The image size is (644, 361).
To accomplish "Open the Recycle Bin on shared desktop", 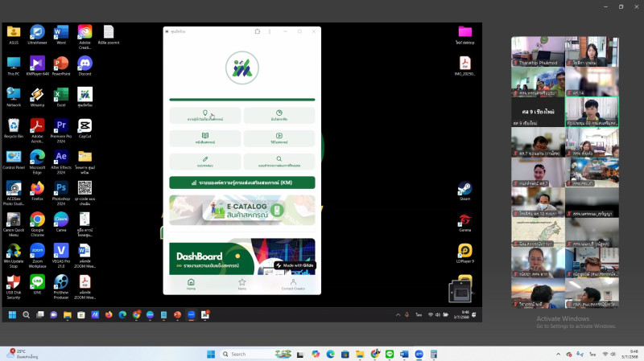I will click(14, 129).
